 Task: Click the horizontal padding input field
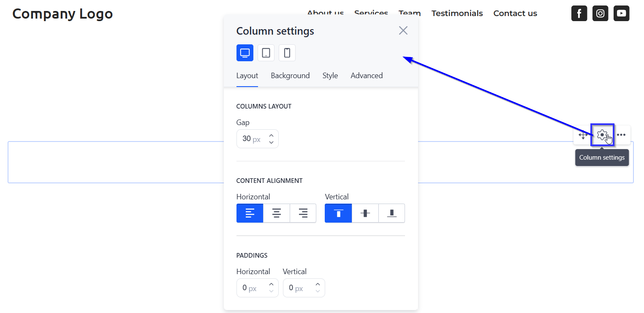click(258, 288)
